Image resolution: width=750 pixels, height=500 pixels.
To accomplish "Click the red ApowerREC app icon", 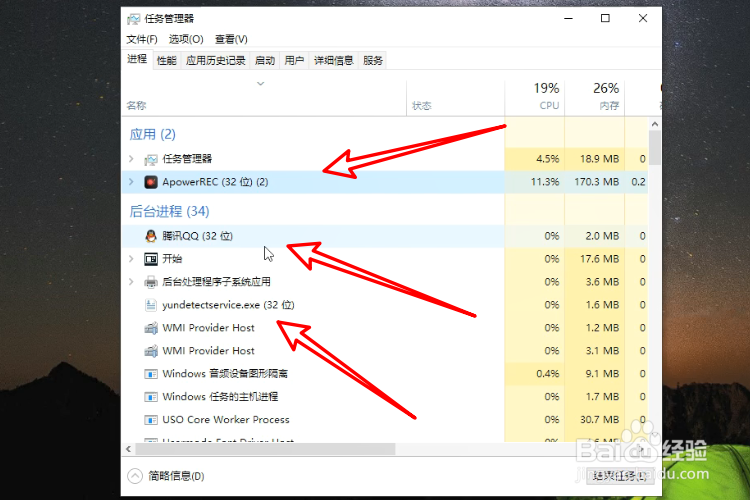I will [x=151, y=182].
